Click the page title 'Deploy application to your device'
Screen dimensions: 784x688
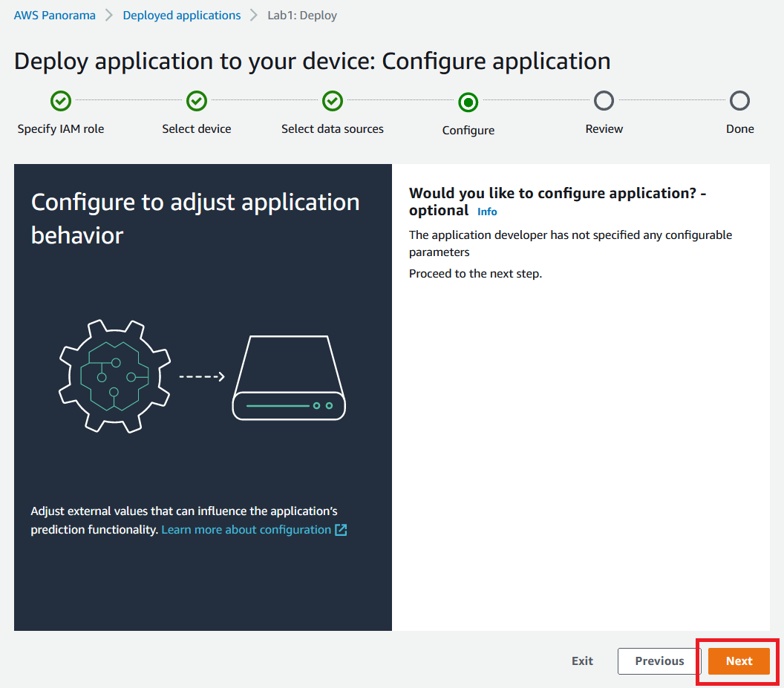[312, 62]
